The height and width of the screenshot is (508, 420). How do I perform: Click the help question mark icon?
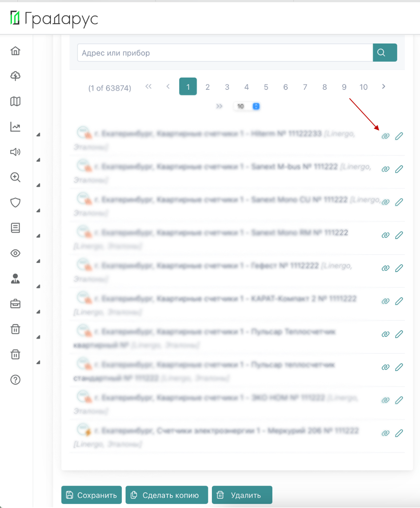[16, 380]
